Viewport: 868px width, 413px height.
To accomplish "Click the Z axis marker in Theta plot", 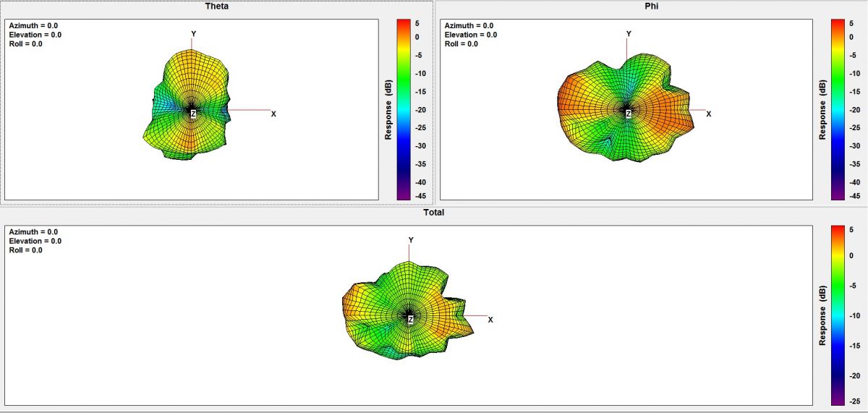I will tap(193, 114).
